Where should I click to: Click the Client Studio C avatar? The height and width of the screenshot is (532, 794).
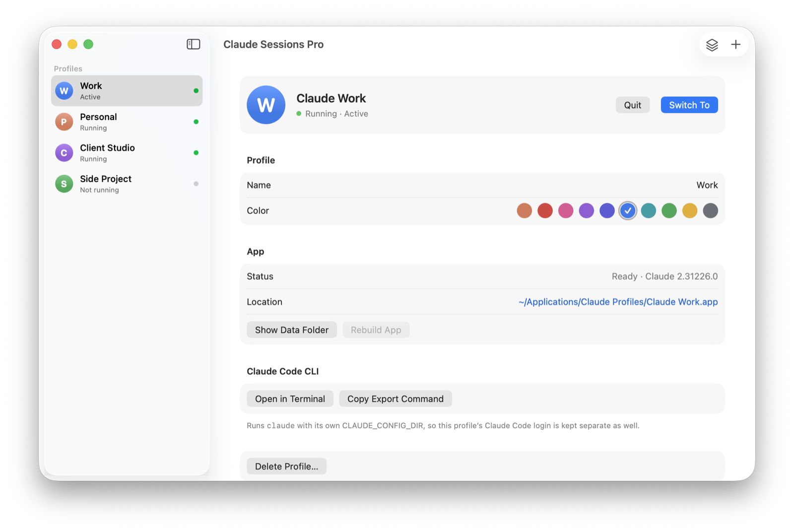click(x=64, y=153)
